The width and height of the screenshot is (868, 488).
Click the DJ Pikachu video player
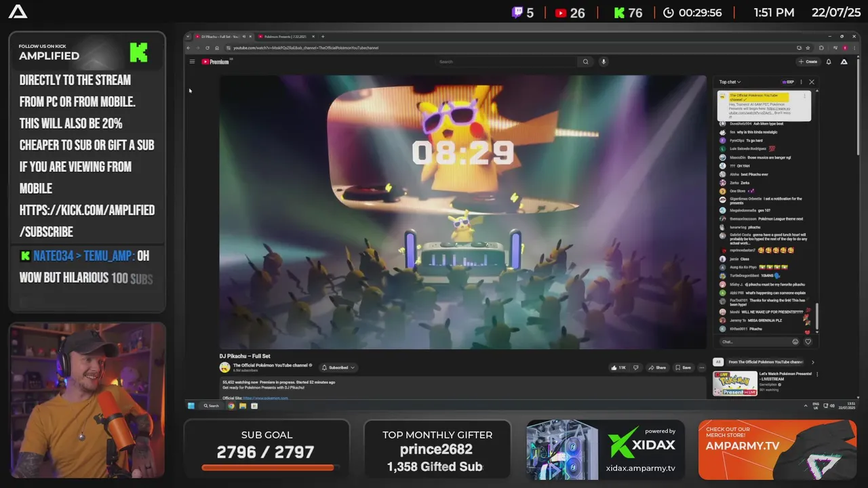coord(462,212)
